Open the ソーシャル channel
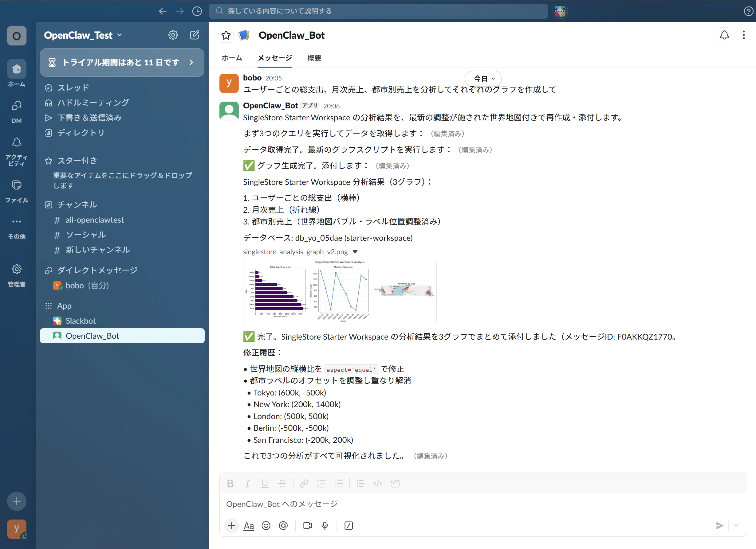756x549 pixels. [x=122, y=235]
